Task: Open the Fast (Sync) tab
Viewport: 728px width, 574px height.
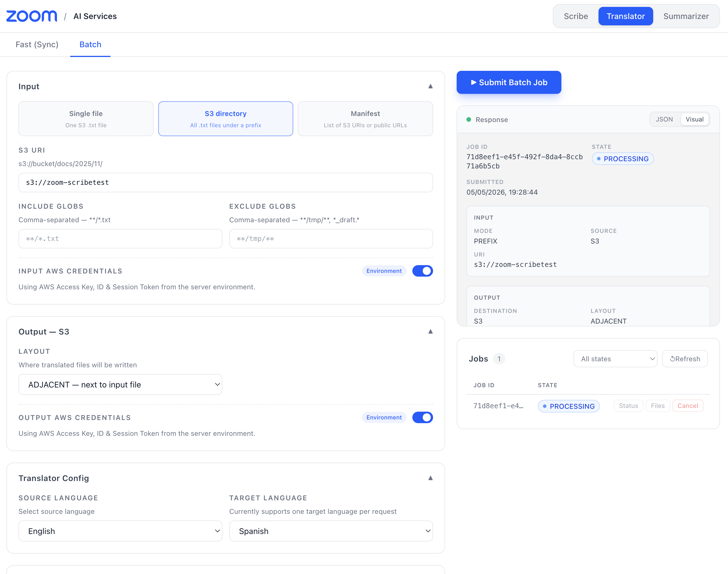Action: point(37,44)
